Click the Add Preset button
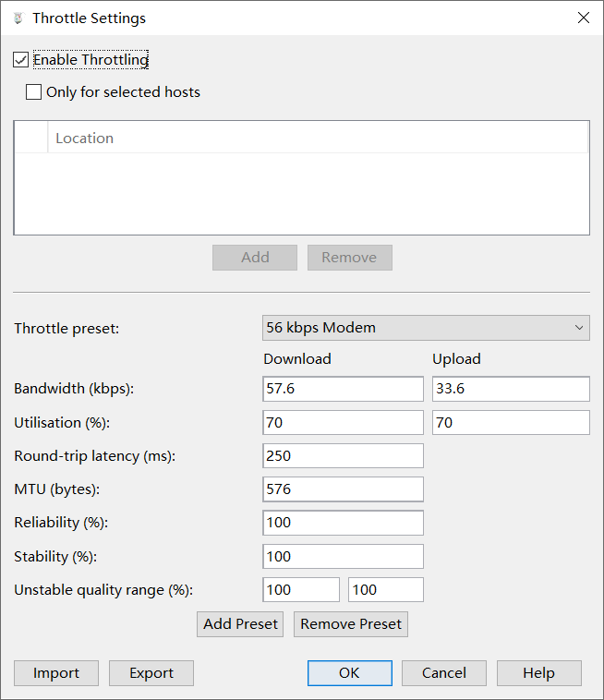 pyautogui.click(x=240, y=624)
